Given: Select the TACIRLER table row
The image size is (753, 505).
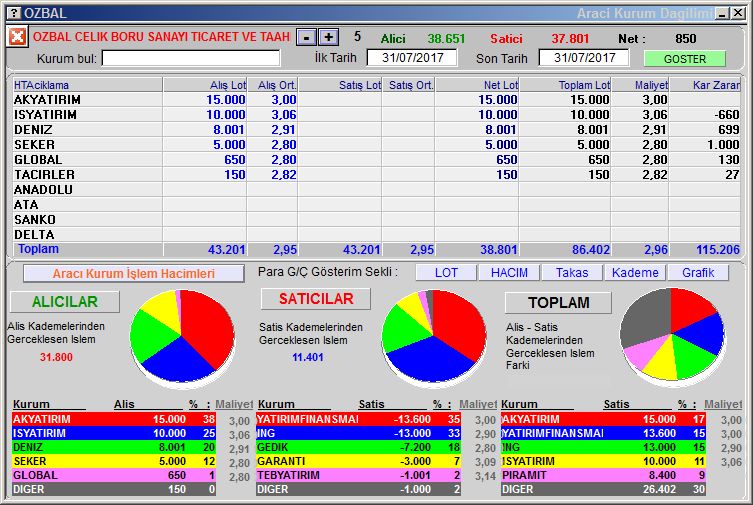Looking at the screenshot, I should tap(376, 174).
